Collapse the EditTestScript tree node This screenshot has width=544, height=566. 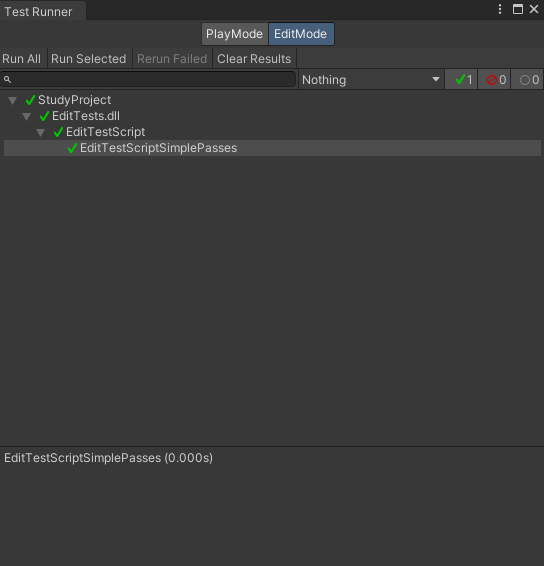[x=40, y=133]
